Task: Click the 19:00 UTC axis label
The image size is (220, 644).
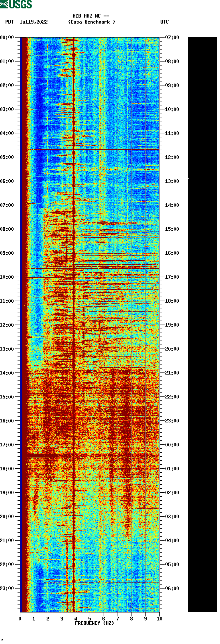Action: click(x=172, y=325)
